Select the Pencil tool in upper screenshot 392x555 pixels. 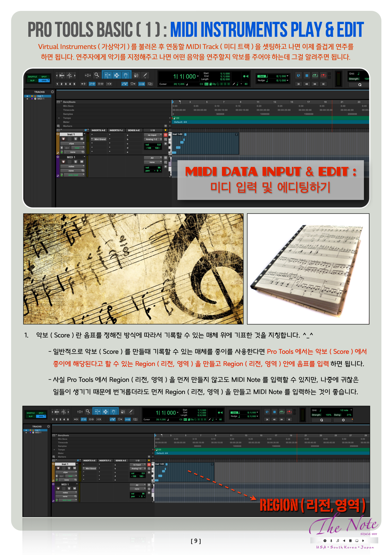tap(145, 75)
